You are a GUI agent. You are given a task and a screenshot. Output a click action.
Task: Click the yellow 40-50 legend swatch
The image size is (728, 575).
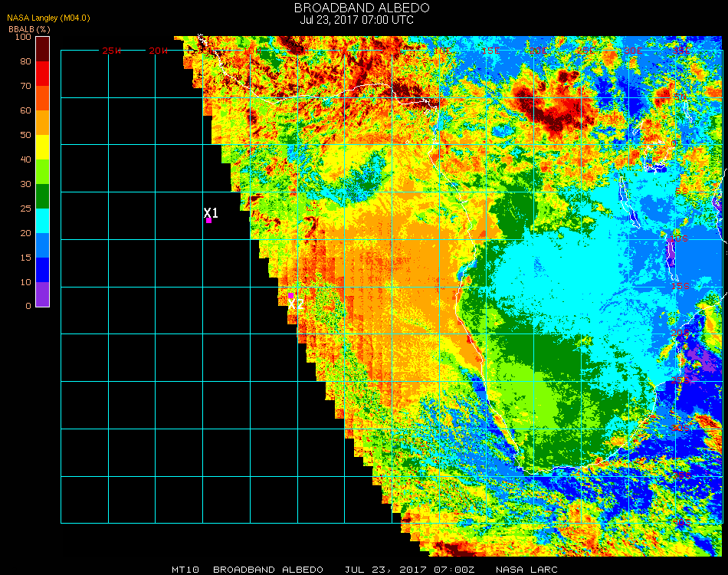(42, 147)
